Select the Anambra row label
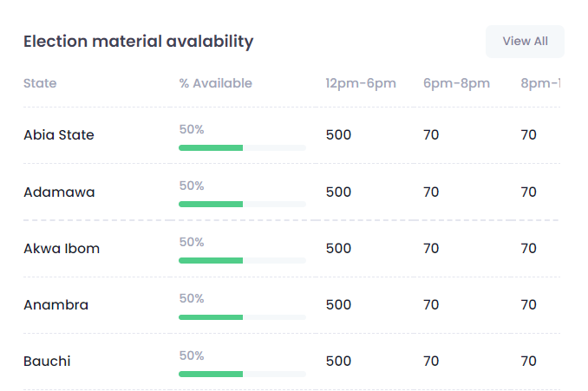Viewport: 588px width, 391px height. pyautogui.click(x=56, y=305)
